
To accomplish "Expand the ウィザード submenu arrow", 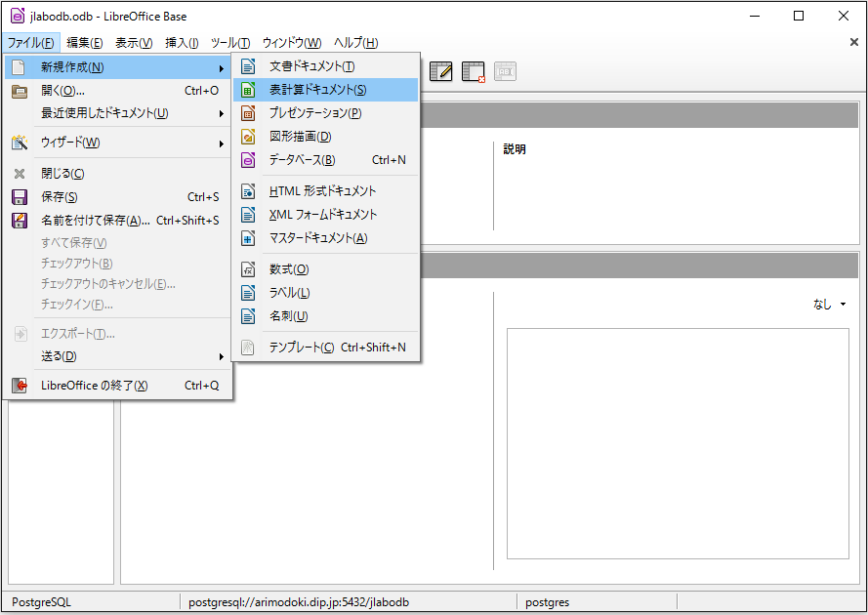I will [x=222, y=143].
